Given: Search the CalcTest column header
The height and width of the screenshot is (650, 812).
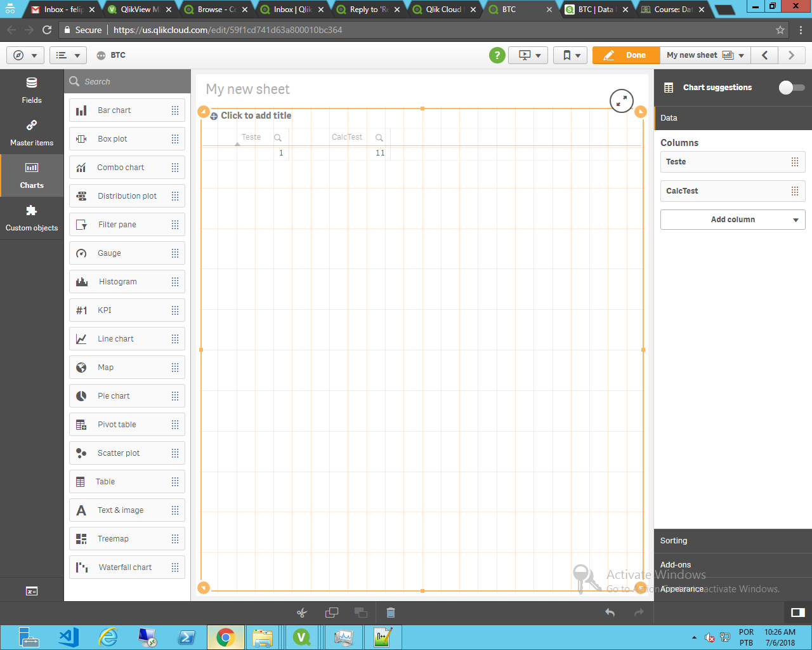Looking at the screenshot, I should coord(379,137).
